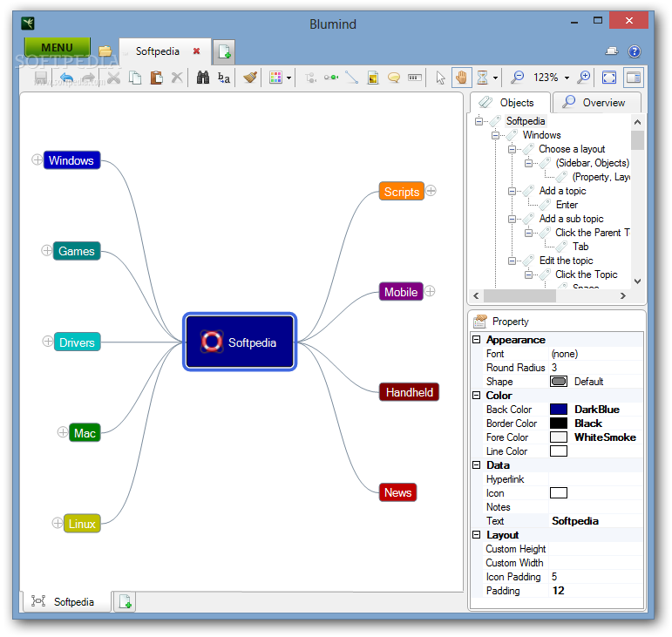Select the central Softpedia topic
The width and height of the screenshot is (672, 637).
coord(240,342)
